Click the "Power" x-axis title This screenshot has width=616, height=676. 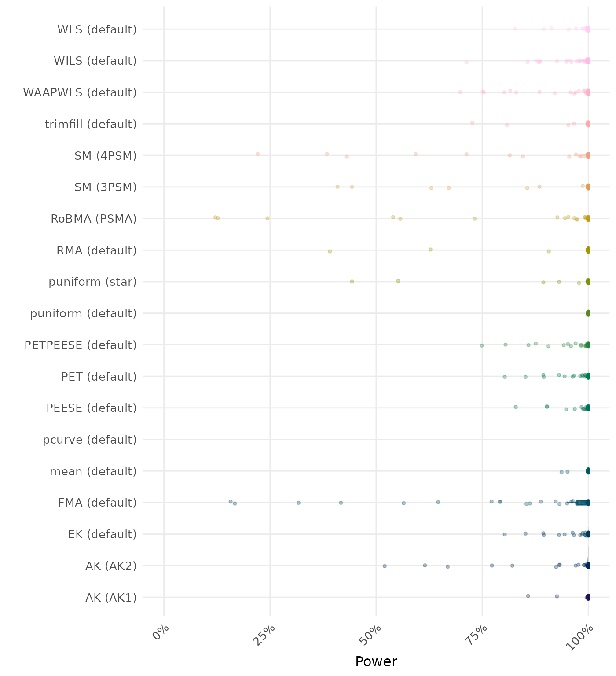376,661
